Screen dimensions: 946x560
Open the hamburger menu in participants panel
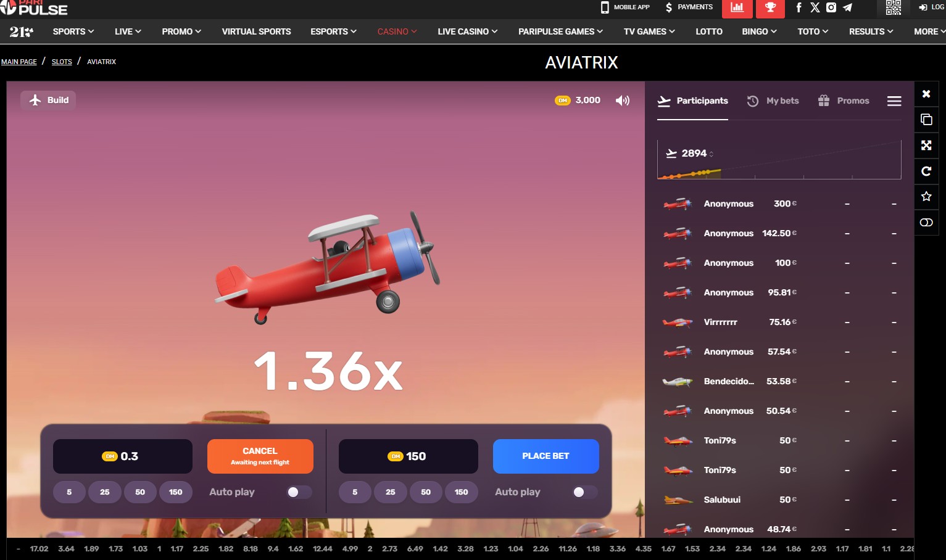tap(894, 101)
